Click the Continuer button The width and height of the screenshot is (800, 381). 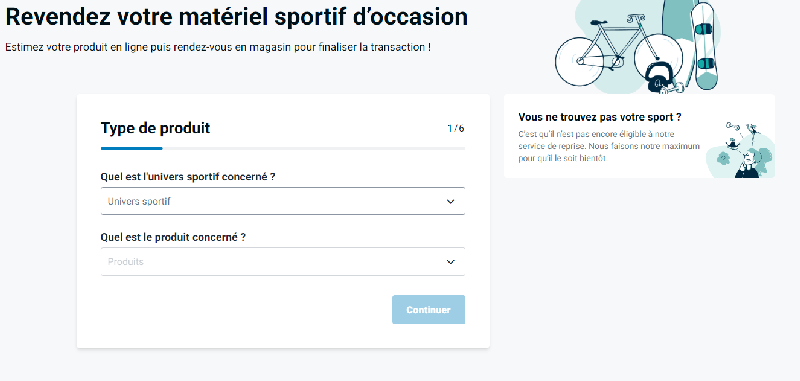(428, 310)
